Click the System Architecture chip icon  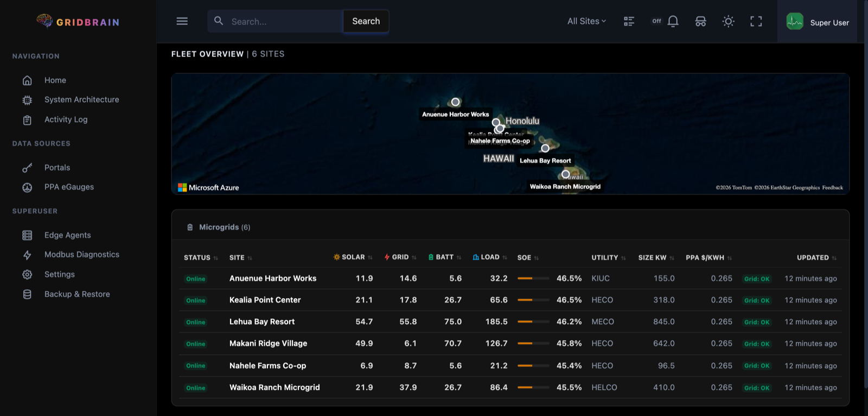27,100
